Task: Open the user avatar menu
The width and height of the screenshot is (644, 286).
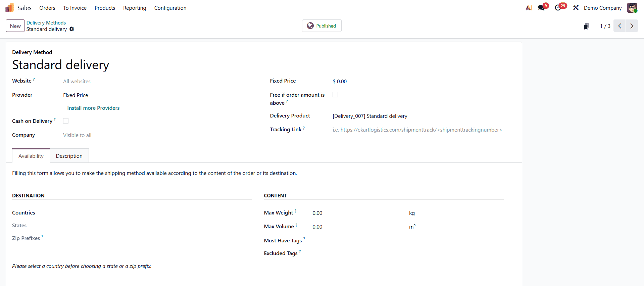Action: pos(632,8)
